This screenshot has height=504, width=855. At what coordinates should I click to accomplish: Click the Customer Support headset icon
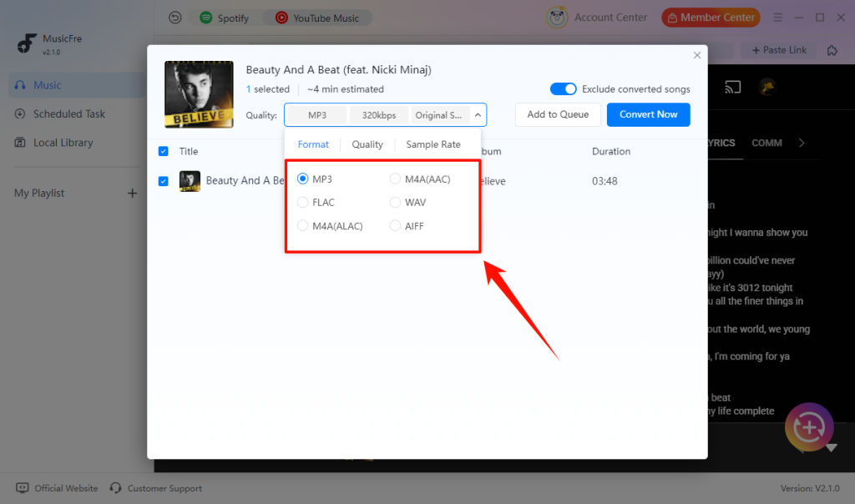point(115,487)
